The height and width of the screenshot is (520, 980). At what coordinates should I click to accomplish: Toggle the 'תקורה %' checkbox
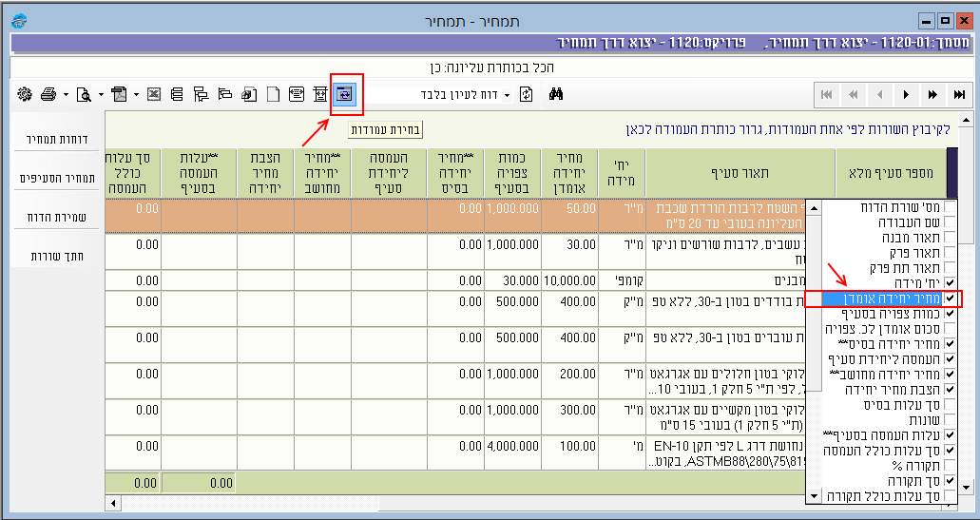click(x=951, y=466)
